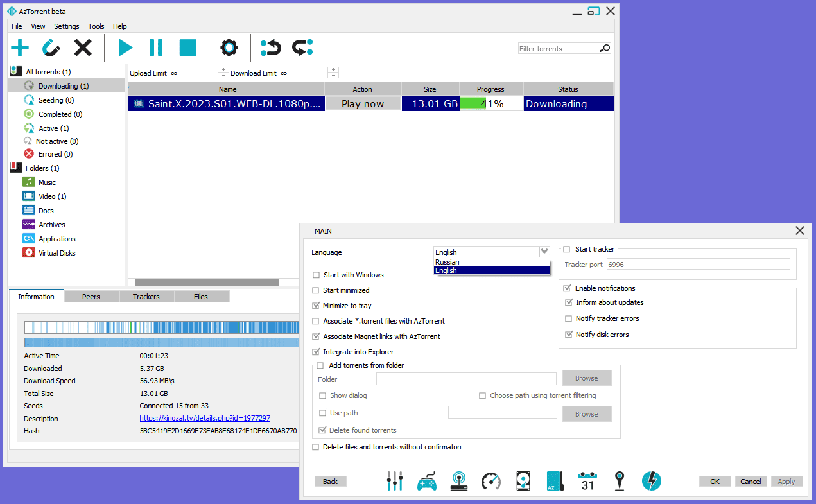Switch to the Trackers tab

pos(146,297)
